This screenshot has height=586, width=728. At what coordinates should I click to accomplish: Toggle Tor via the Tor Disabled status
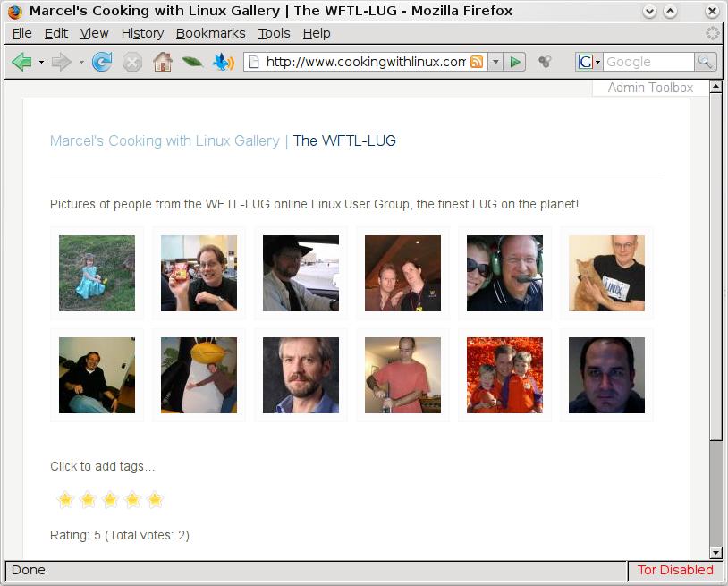(675, 570)
